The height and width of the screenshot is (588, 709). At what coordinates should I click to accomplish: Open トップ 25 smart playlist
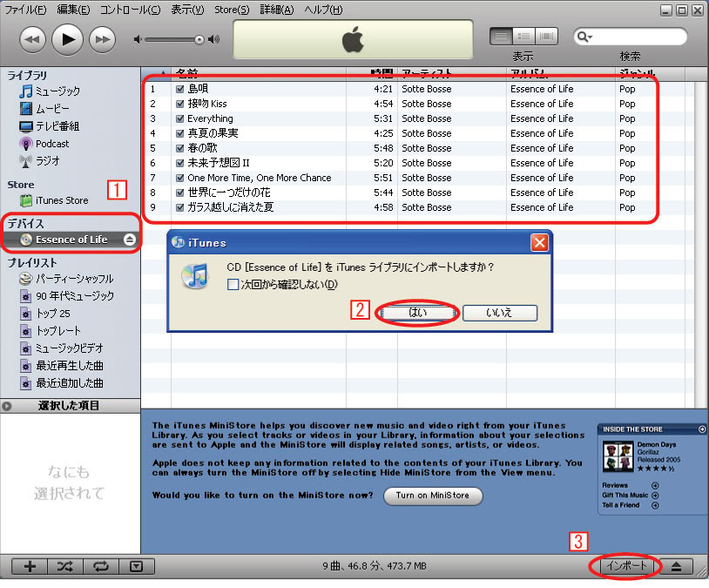[44, 314]
